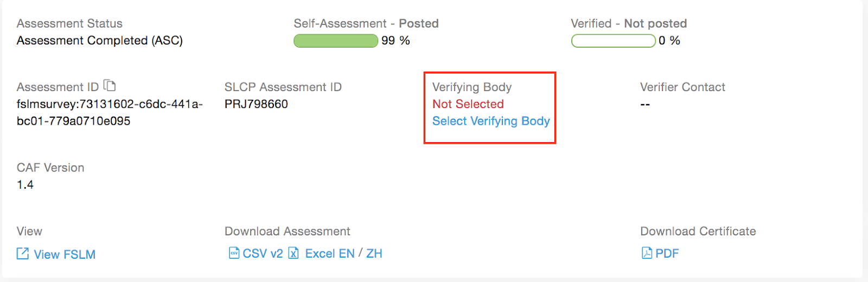Click the Verifying Body heading label

click(x=472, y=87)
